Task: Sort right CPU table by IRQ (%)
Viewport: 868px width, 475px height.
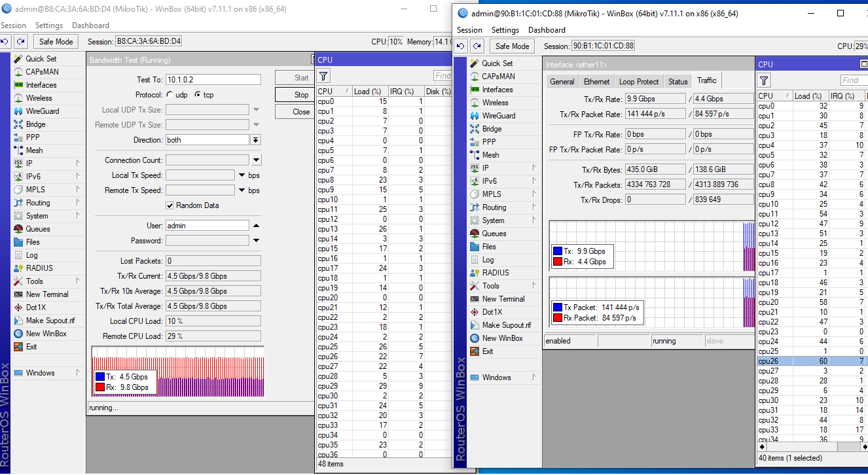Action: pyautogui.click(x=848, y=96)
